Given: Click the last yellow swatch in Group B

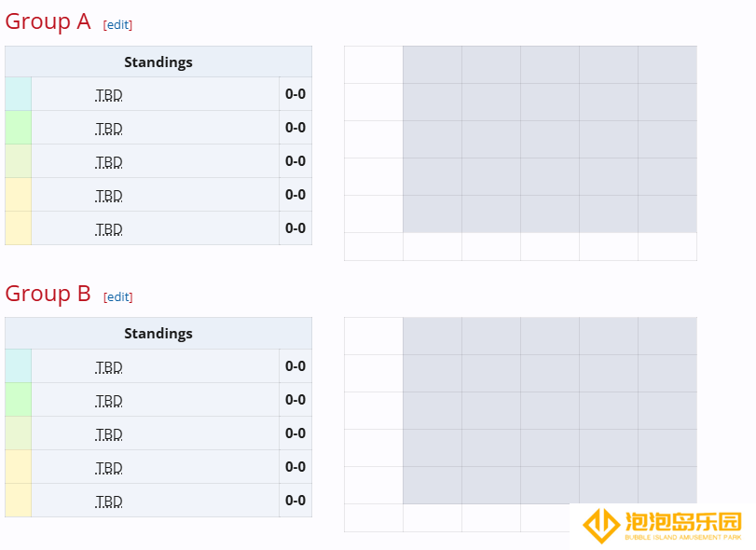Looking at the screenshot, I should click(x=19, y=501).
